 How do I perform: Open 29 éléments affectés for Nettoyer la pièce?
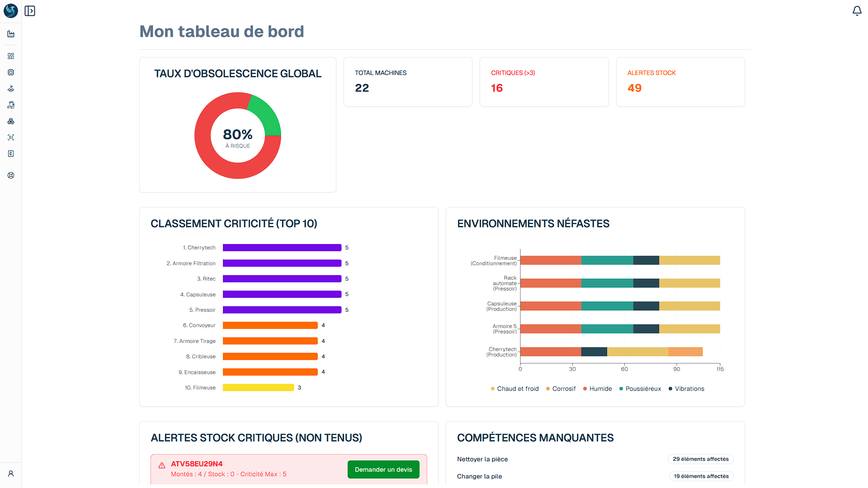tap(700, 459)
